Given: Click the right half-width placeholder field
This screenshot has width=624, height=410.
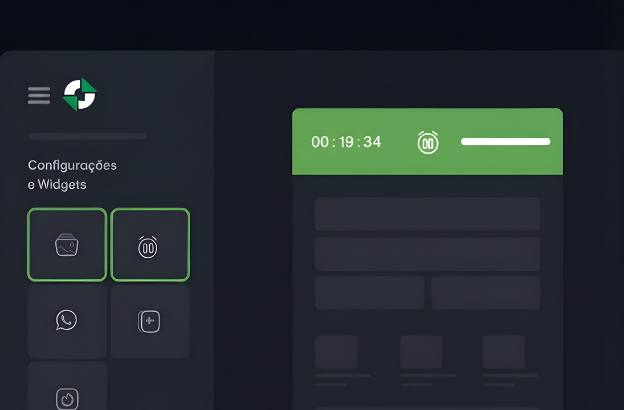Looking at the screenshot, I should [x=486, y=293].
